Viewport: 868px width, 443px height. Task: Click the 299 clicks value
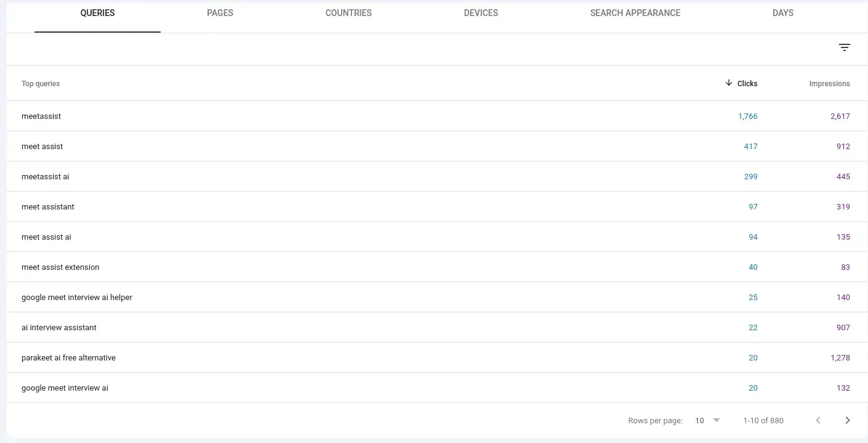pos(750,176)
